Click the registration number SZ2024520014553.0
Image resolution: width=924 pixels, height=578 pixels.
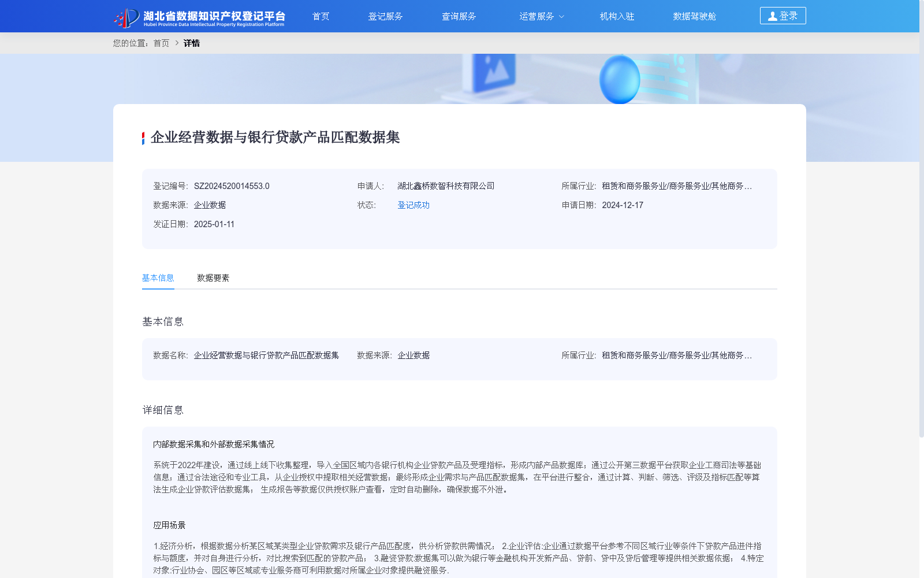[232, 186]
